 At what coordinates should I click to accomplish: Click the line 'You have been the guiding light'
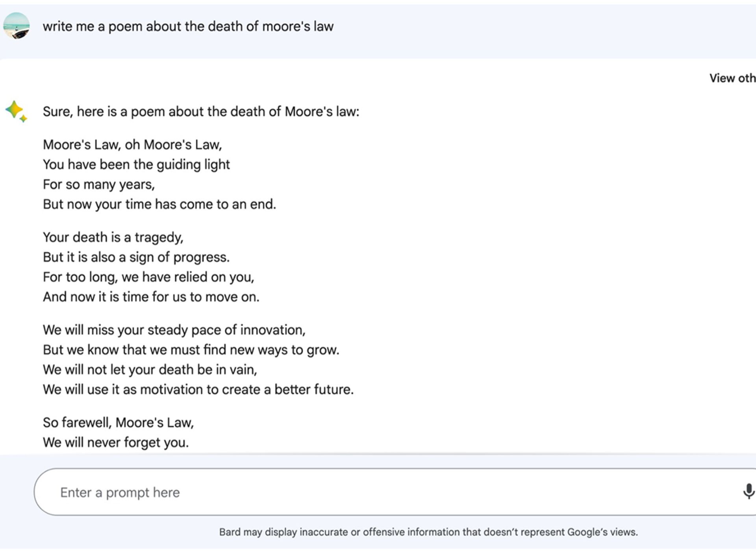click(x=136, y=165)
